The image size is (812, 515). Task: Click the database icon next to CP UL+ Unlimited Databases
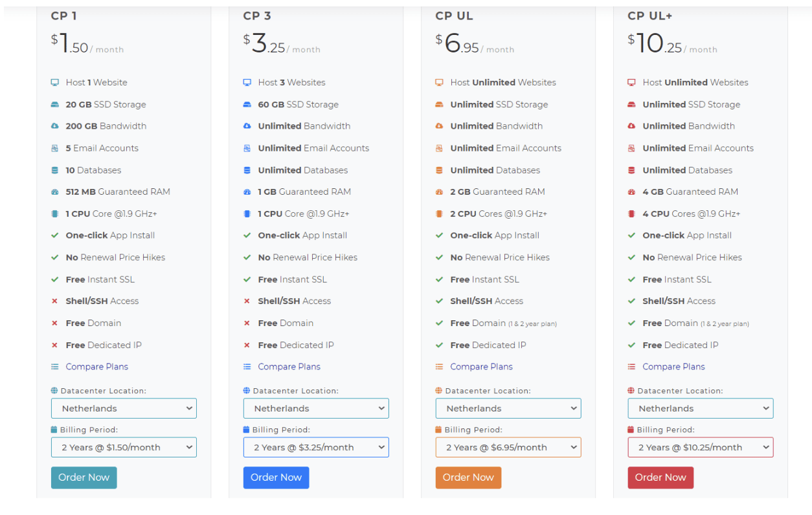(x=631, y=170)
